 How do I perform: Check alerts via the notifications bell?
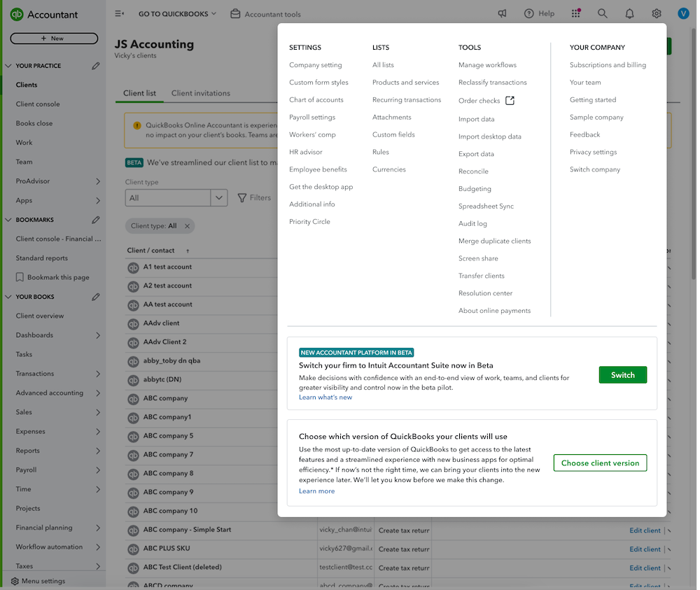point(629,13)
